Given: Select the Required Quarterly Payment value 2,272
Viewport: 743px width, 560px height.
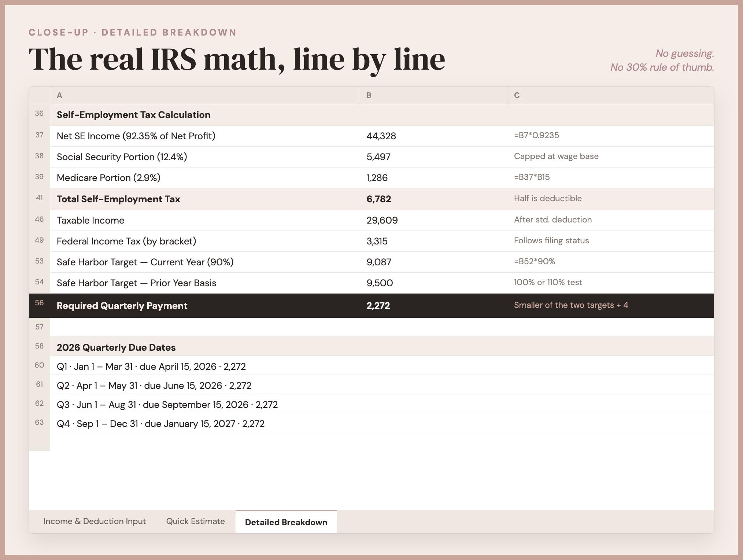Looking at the screenshot, I should click(x=433, y=306).
